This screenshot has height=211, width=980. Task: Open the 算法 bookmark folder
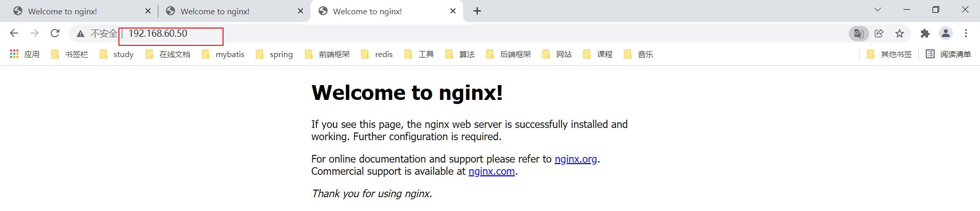tap(460, 54)
